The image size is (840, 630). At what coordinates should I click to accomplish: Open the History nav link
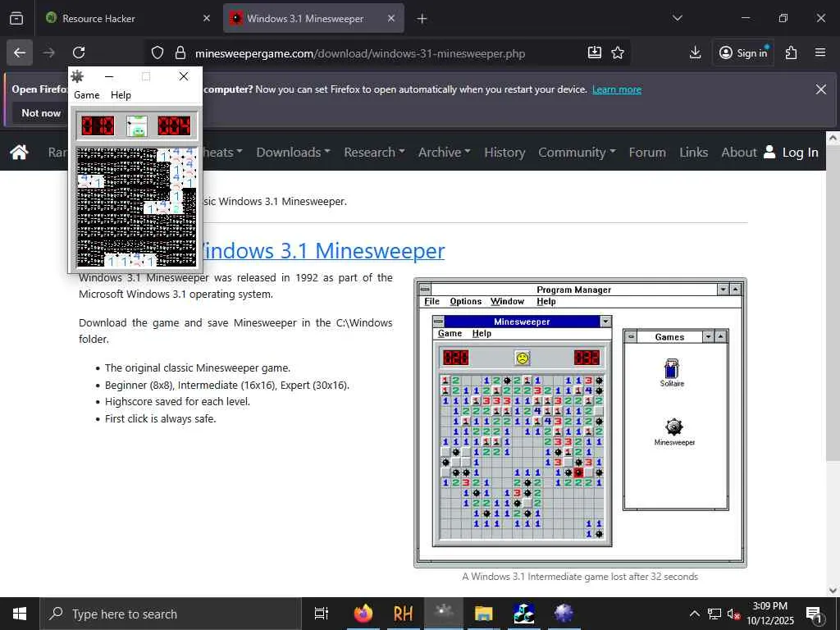click(504, 152)
